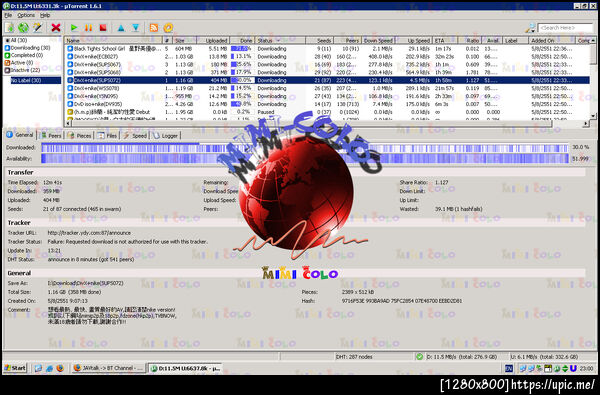Click the green Start torrent play icon
600x395 pixels.
(74, 28)
